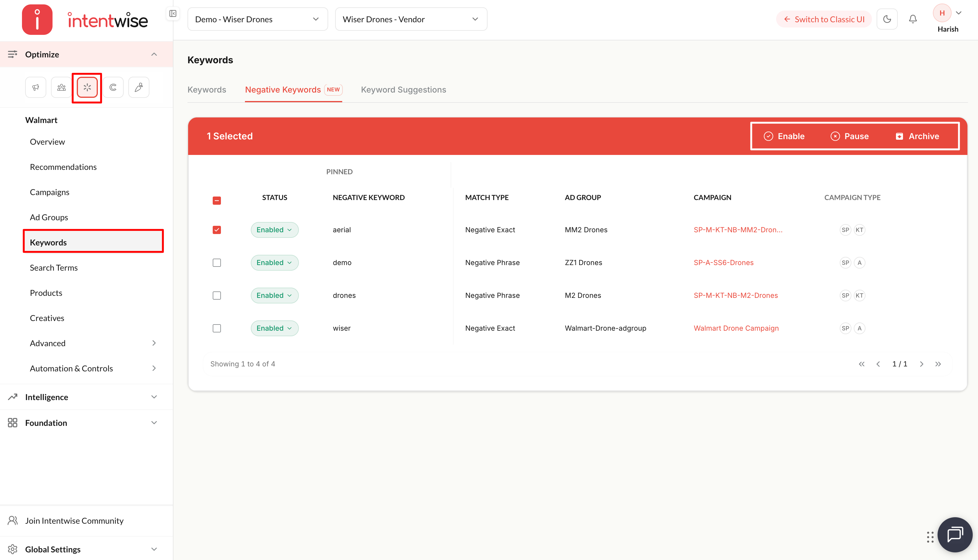Check the wiser keyword row checkbox
The image size is (978, 560).
[217, 328]
